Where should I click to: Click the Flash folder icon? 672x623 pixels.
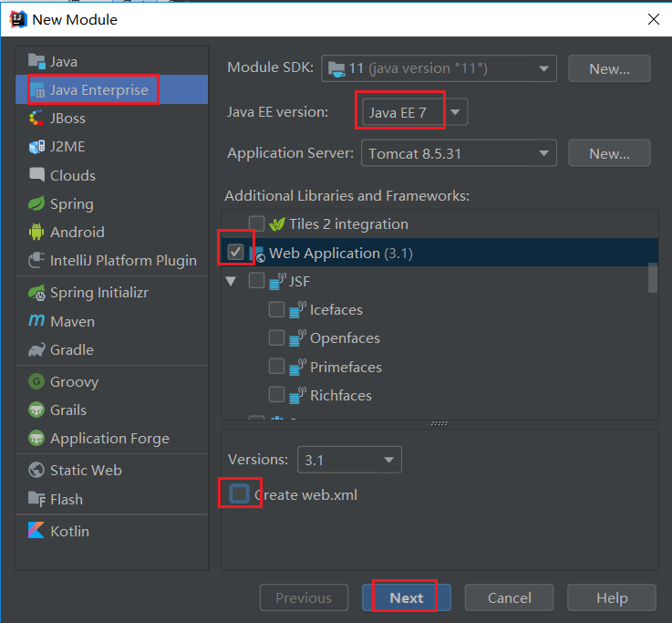click(x=36, y=499)
